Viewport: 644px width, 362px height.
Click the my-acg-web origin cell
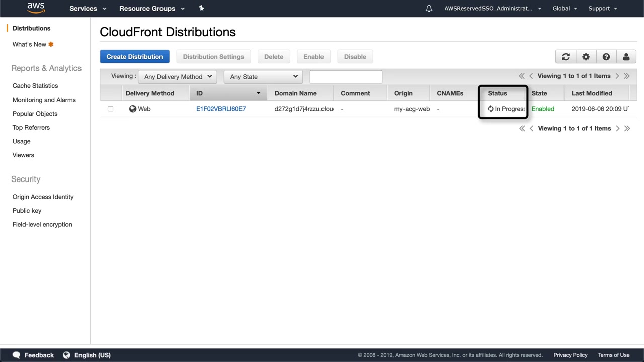[412, 109]
